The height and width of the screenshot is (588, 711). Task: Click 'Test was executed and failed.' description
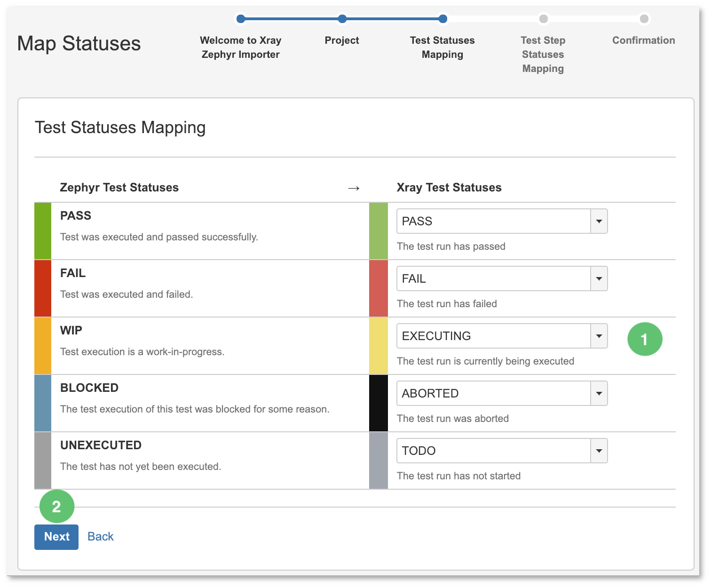[126, 294]
